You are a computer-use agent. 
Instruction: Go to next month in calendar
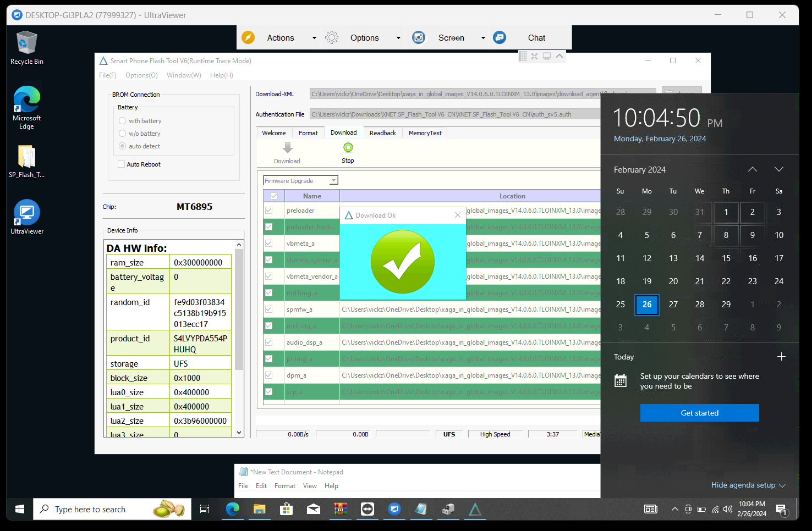click(779, 169)
